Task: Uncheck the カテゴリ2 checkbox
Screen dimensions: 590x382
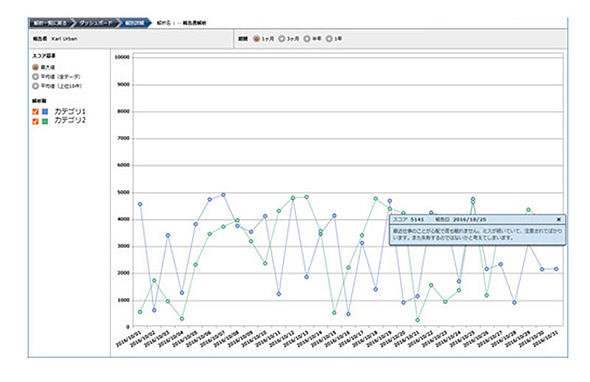Action: 36,121
